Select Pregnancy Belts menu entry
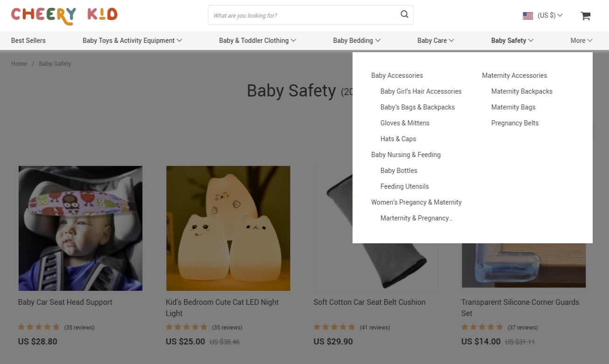This screenshot has width=609, height=364. 514,123
